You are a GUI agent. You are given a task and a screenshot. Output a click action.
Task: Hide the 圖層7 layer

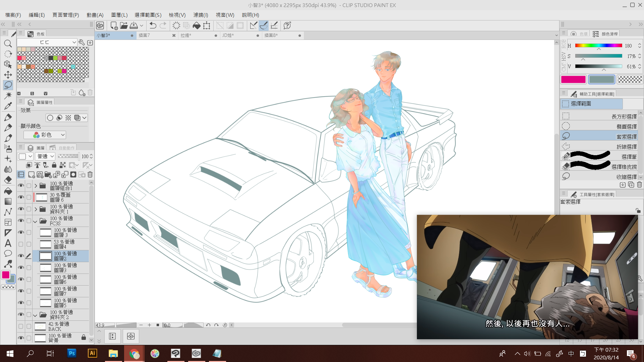21,291
